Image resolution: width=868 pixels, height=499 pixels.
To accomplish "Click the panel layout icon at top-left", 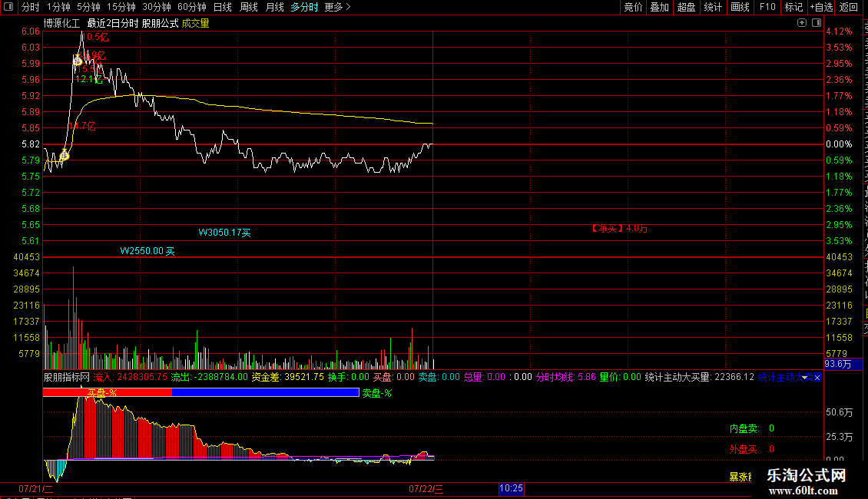I will click(x=8, y=7).
